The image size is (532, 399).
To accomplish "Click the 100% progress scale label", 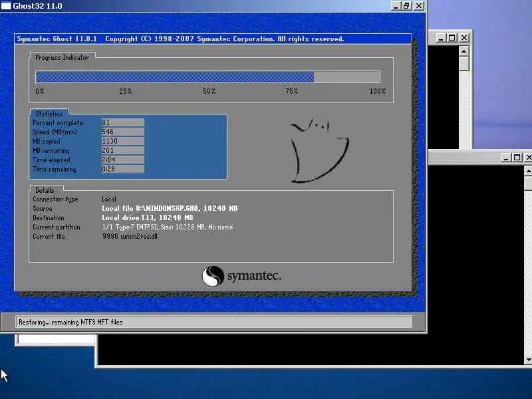I will point(378,91).
